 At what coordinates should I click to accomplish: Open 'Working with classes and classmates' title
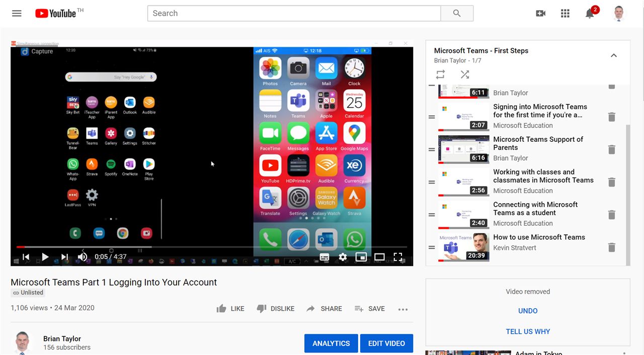(543, 176)
